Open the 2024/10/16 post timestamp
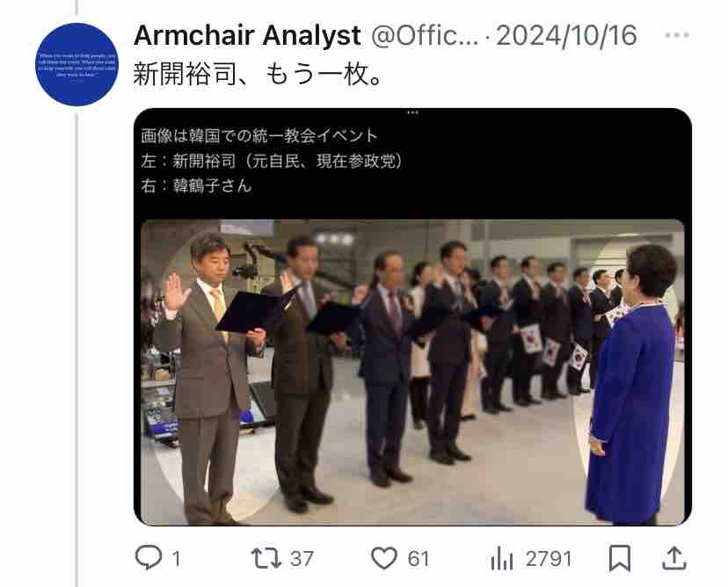Viewport: 728px width, 587px height. (566, 36)
